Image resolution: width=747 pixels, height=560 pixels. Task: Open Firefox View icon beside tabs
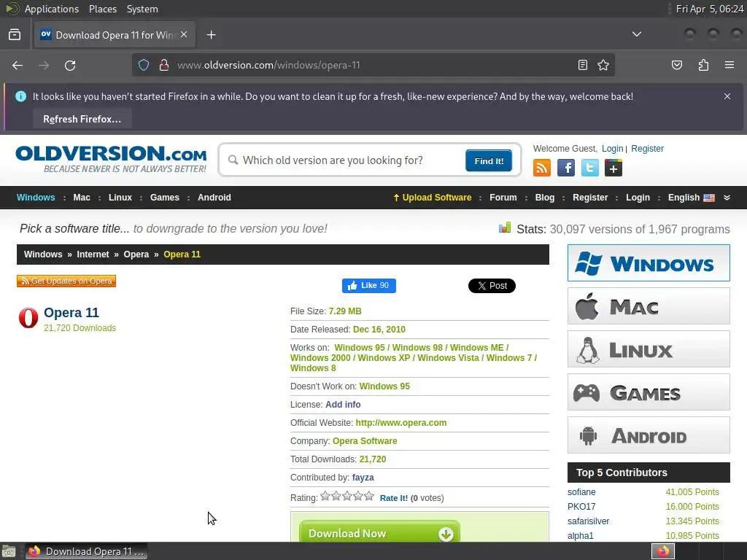15,35
